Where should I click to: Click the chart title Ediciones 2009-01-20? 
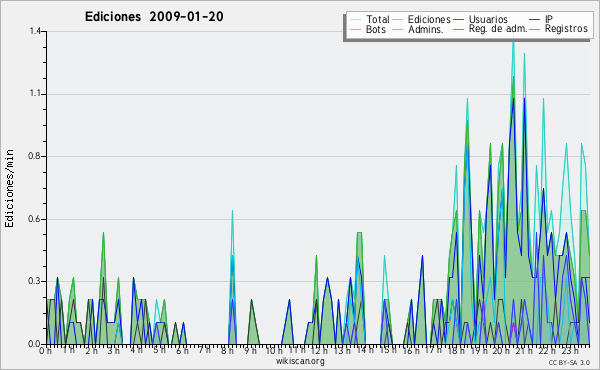[154, 16]
